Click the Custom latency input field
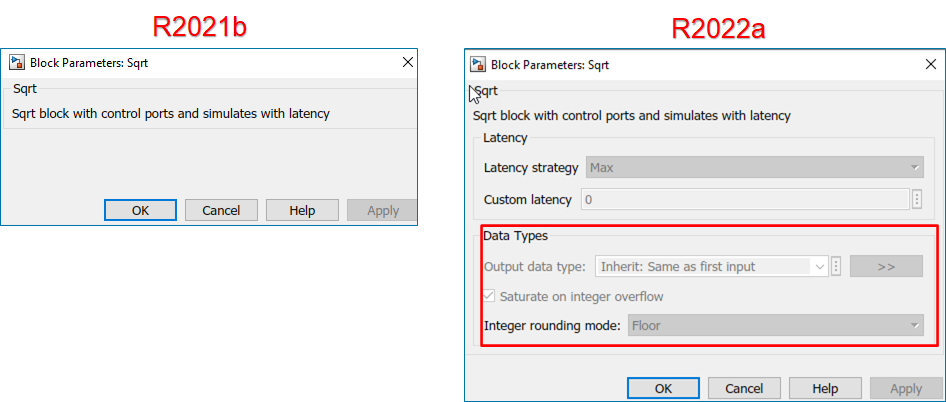Screen dimensions: 946x402 pyautogui.click(x=744, y=199)
